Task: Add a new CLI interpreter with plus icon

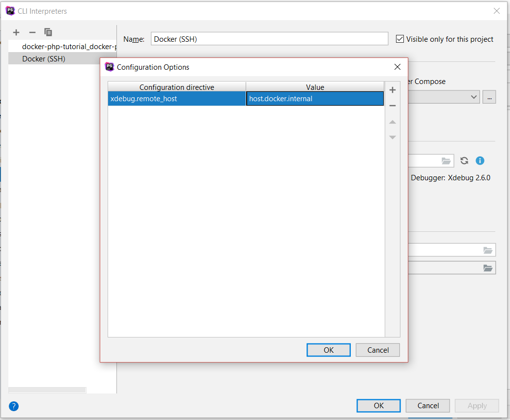Action: (16, 32)
